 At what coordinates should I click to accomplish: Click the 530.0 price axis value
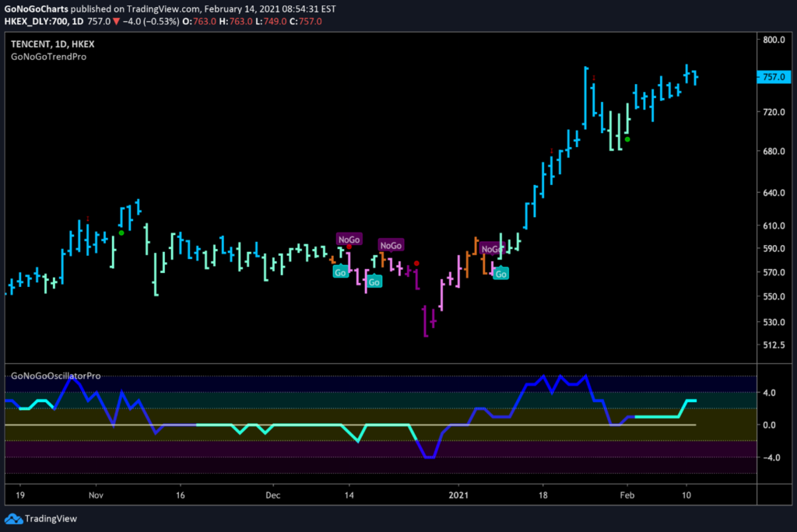click(x=774, y=322)
